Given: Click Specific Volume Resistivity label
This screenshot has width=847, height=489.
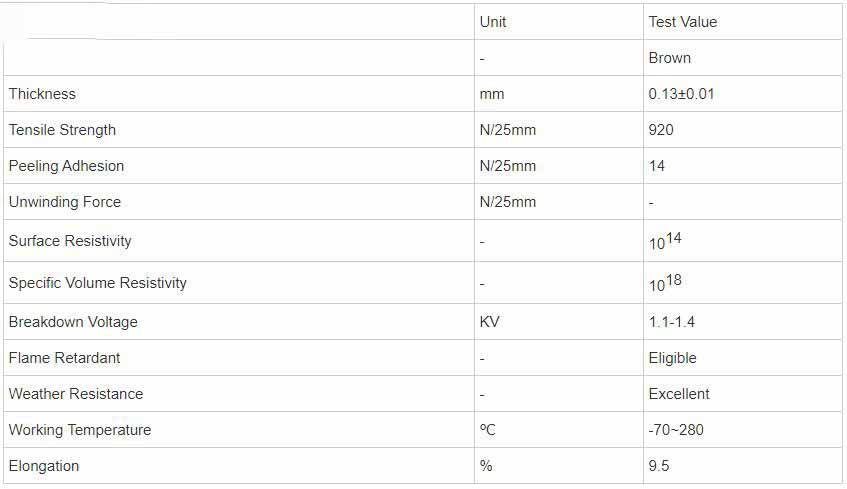Looking at the screenshot, I should coord(97,283).
